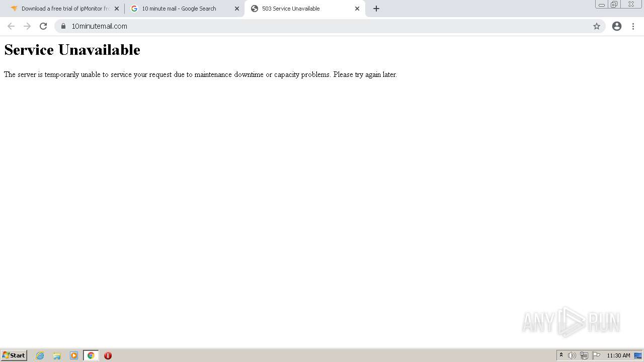The image size is (644, 362).
Task: Open the volume speaker tray icon
Action: 572,355
